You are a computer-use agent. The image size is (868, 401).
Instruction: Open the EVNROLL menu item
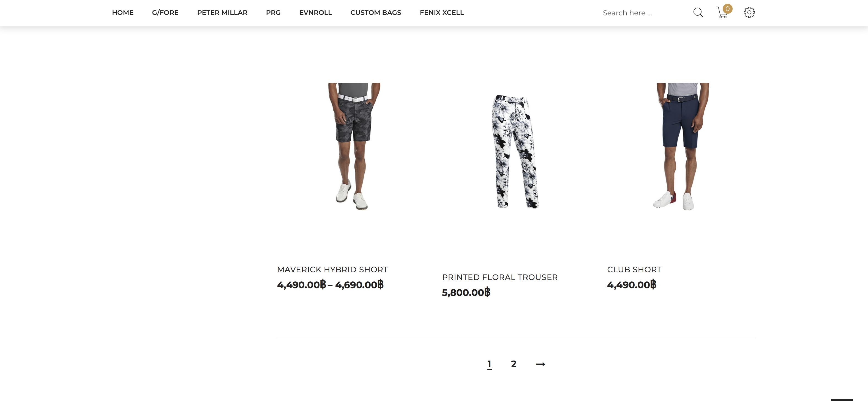315,13
